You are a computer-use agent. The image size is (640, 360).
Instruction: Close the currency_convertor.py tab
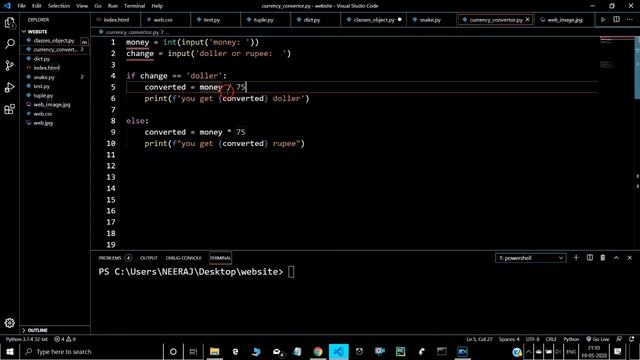527,20
